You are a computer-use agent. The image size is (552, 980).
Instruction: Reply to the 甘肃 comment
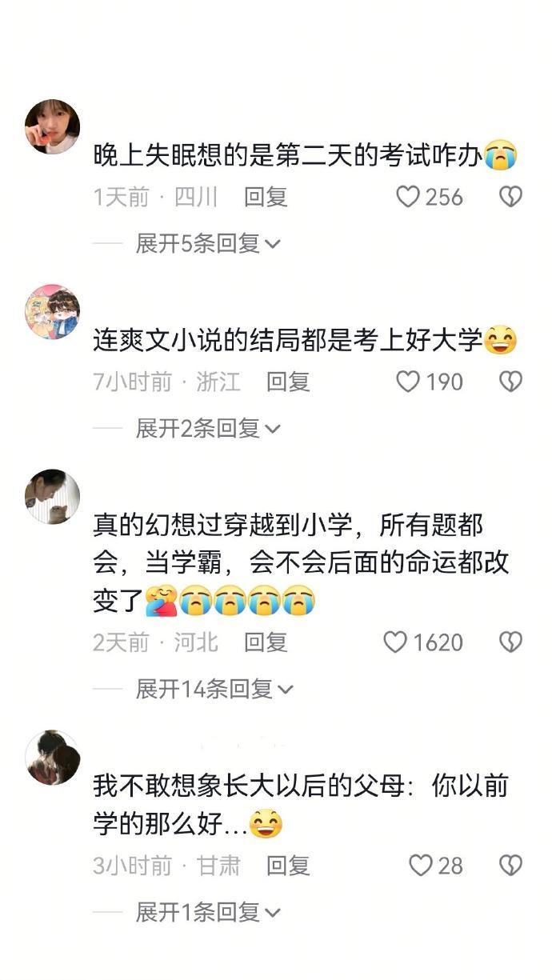pyautogui.click(x=288, y=865)
